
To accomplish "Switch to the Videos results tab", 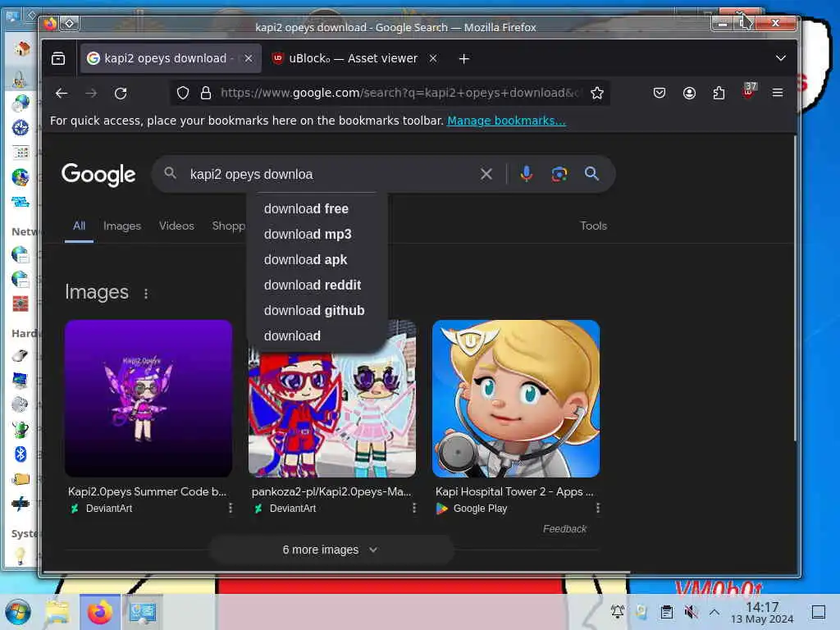I will (177, 226).
